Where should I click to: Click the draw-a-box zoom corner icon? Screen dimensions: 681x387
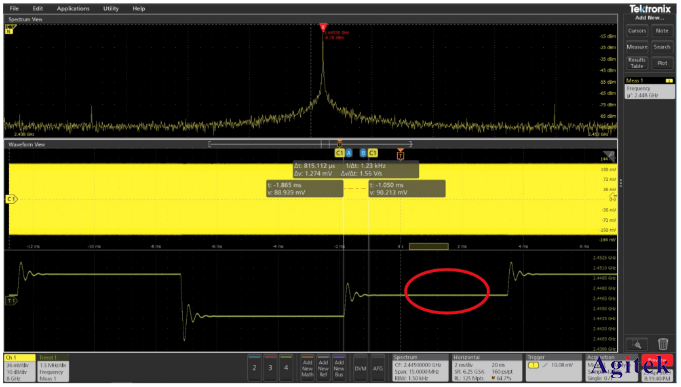tap(609, 155)
